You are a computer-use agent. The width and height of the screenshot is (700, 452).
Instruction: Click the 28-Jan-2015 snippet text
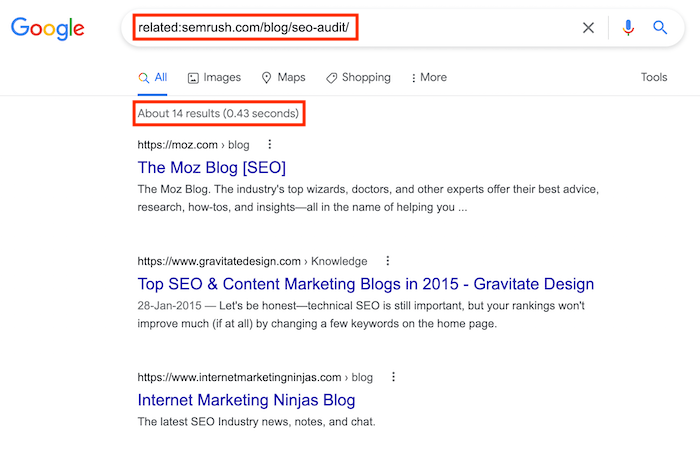361,315
